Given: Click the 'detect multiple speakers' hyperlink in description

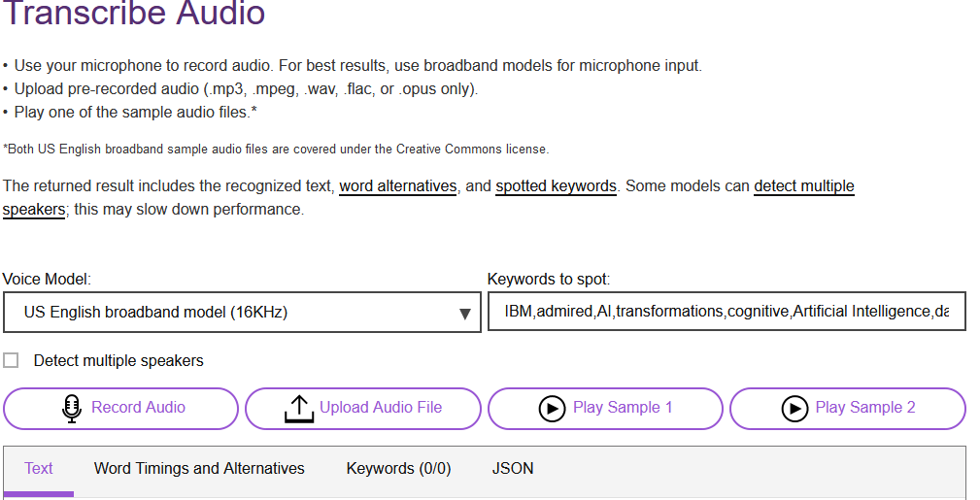Looking at the screenshot, I should [x=803, y=186].
